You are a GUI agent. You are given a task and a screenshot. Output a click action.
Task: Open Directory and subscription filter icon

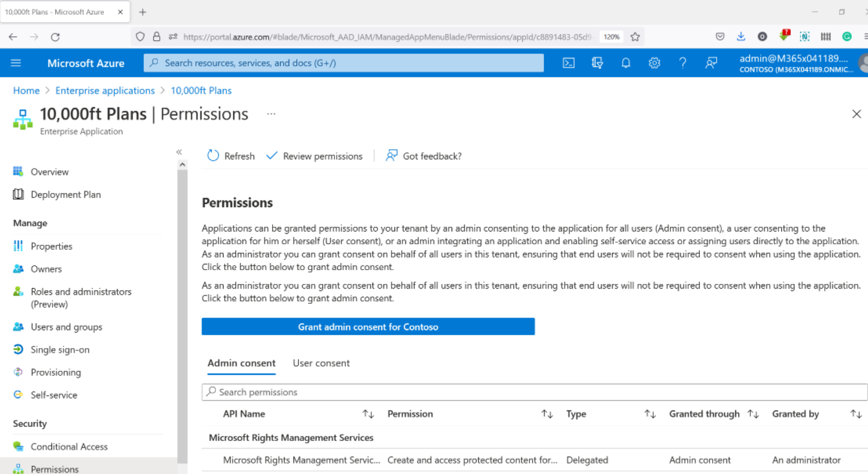(x=597, y=63)
